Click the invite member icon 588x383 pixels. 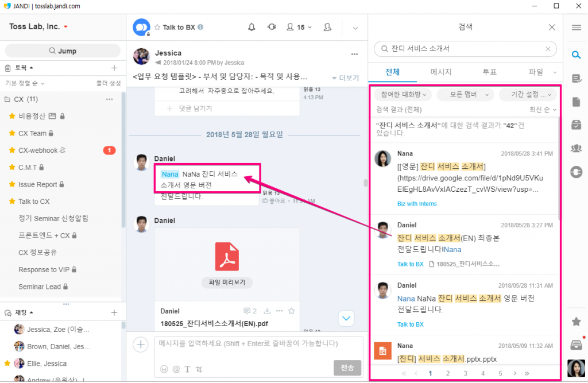click(327, 27)
